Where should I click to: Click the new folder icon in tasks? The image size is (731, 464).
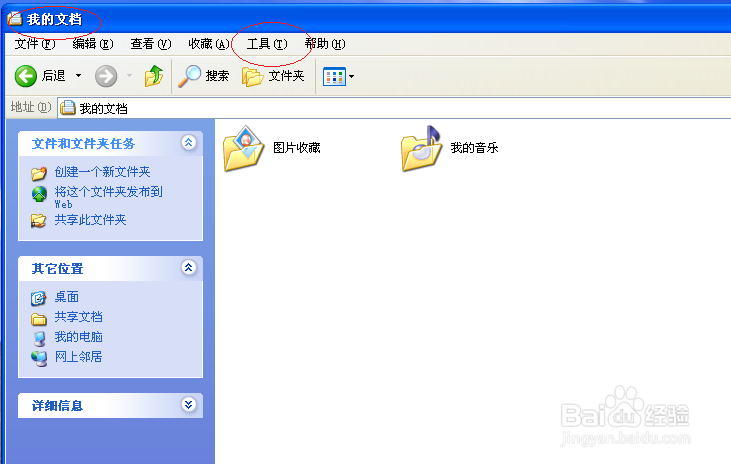coord(39,173)
